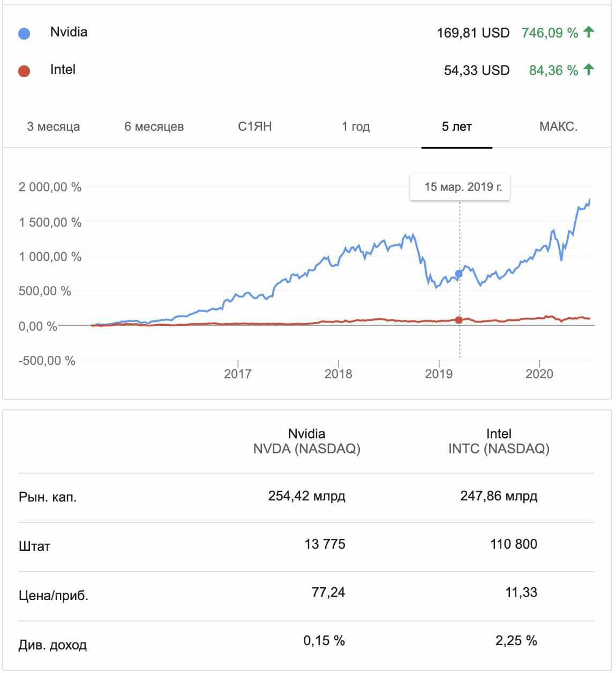Select the 3 месяца time range tab

click(54, 126)
